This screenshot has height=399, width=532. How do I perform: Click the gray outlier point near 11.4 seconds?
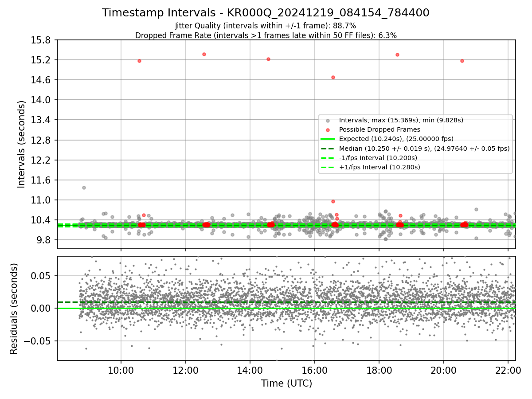(84, 188)
